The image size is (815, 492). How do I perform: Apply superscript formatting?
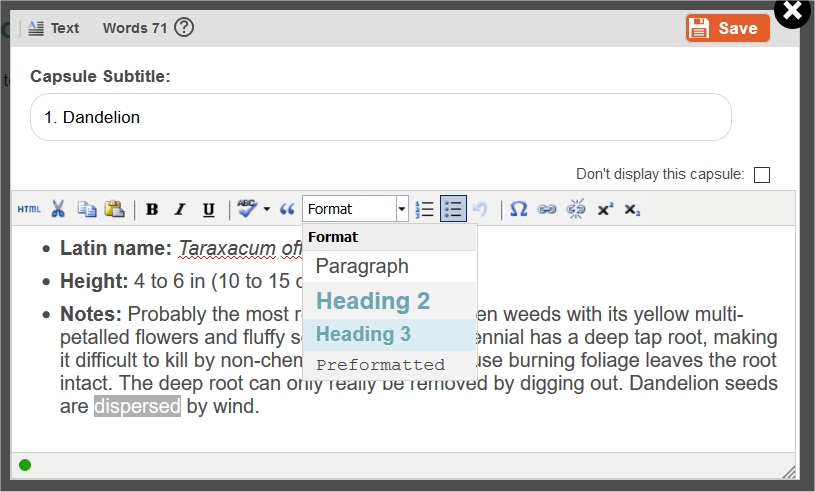[605, 209]
